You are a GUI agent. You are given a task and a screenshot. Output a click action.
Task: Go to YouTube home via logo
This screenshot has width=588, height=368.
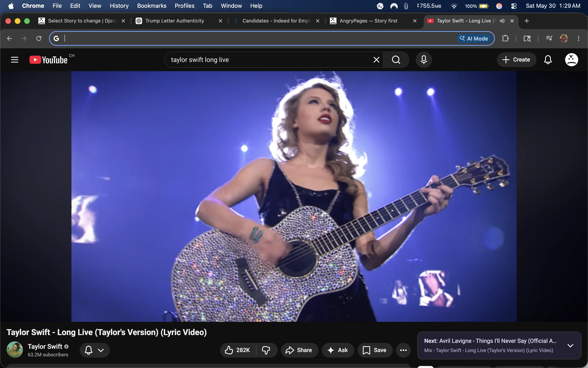click(x=48, y=60)
